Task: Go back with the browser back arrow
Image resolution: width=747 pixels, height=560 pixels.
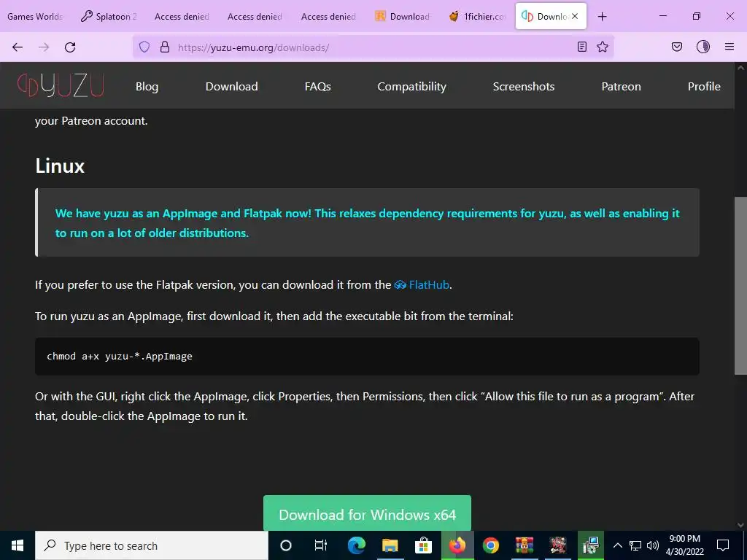Action: 18,47
